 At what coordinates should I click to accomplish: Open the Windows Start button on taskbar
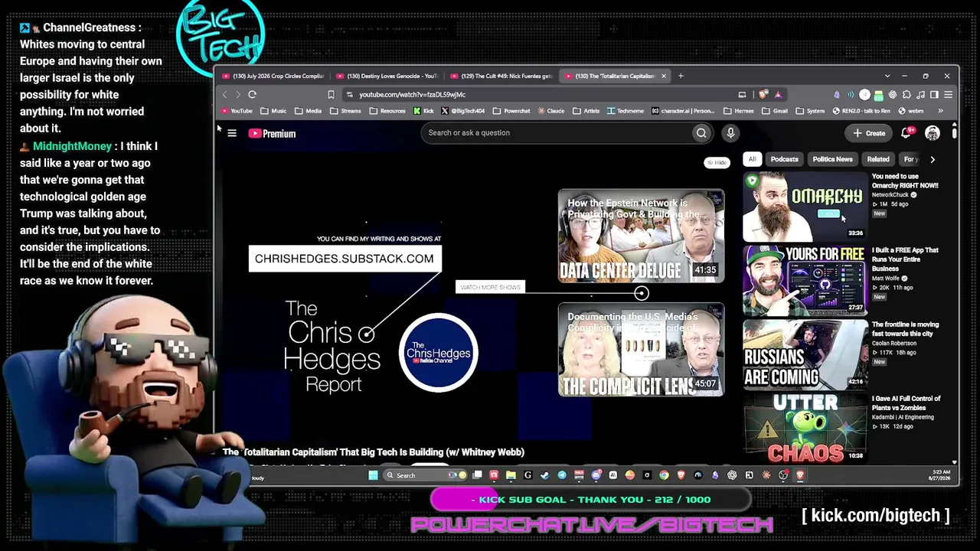373,475
